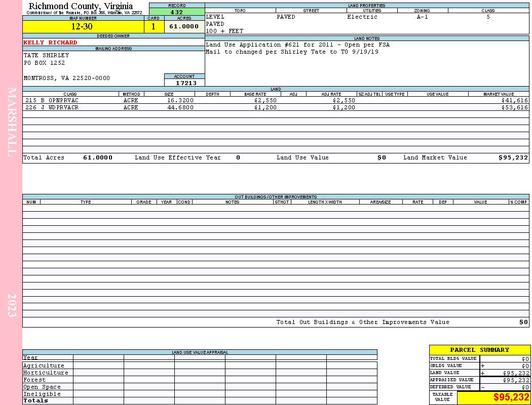Click the PARCEL SUMMARY heading
This screenshot has height=405, width=532.
[480, 350]
